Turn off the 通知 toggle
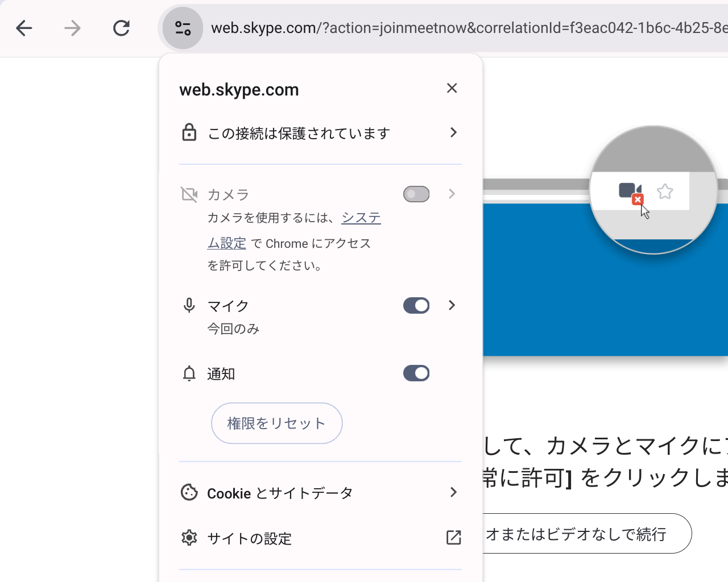Image resolution: width=728 pixels, height=582 pixels. tap(416, 373)
